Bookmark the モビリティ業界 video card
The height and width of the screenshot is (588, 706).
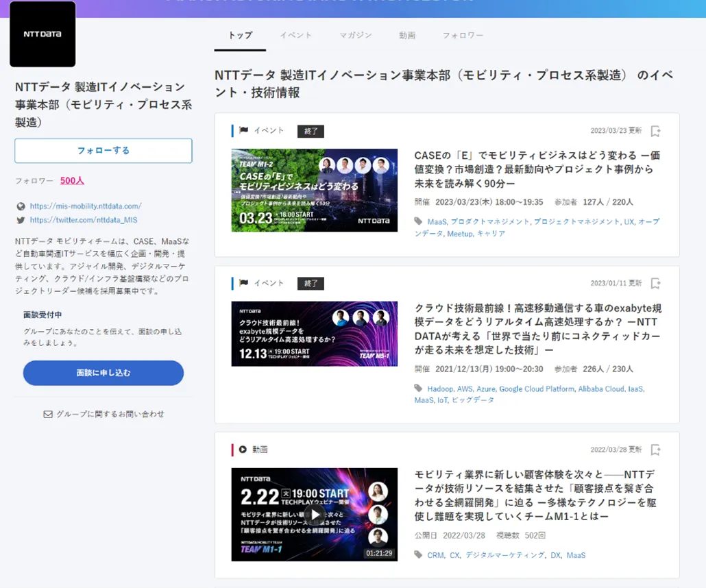pyautogui.click(x=655, y=450)
